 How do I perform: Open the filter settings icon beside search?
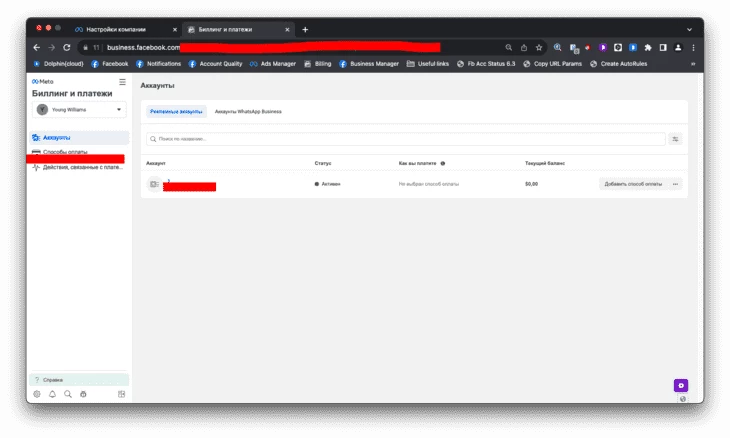tap(675, 139)
